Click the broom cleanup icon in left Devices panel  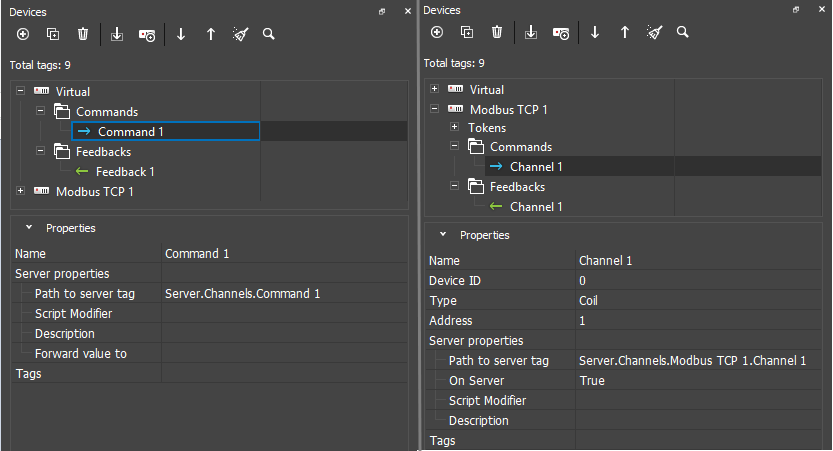(x=240, y=34)
